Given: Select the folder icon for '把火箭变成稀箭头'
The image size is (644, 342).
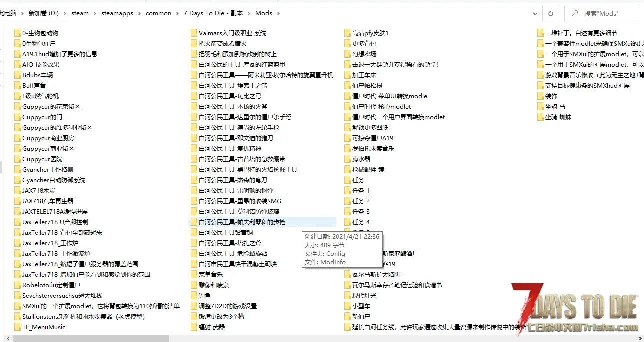Looking at the screenshot, I should pyautogui.click(x=194, y=44).
